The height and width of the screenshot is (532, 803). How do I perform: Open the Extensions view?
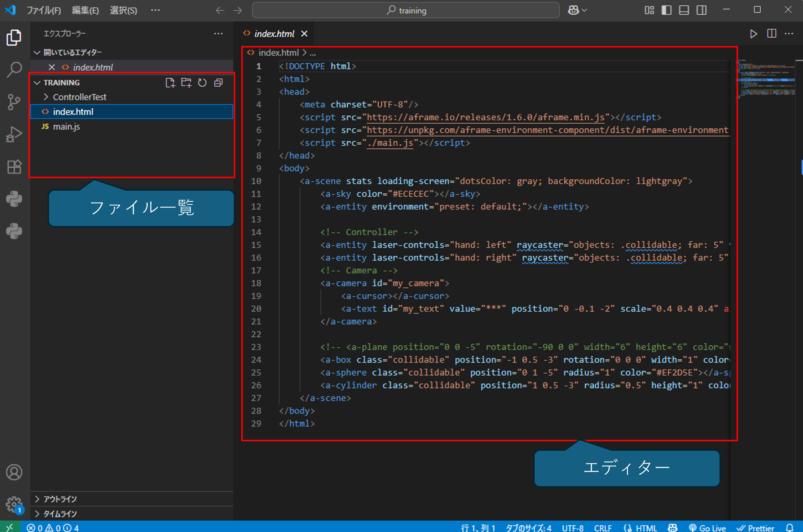point(14,167)
